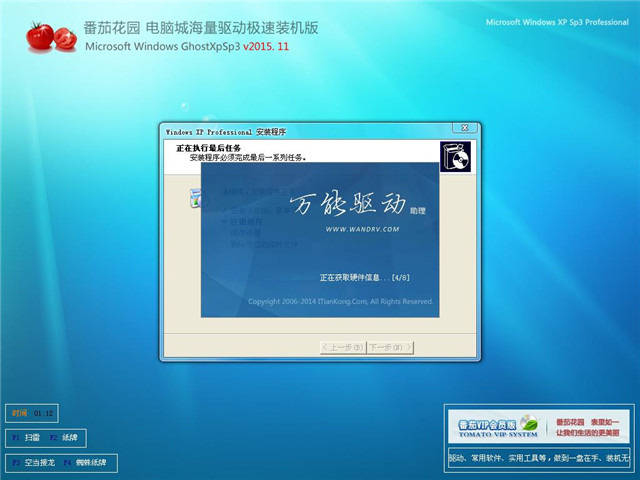The height and width of the screenshot is (480, 640).
Task: Click the F4 蜘蛛纸牌 spider solitaire shortcut
Action: pos(85,463)
